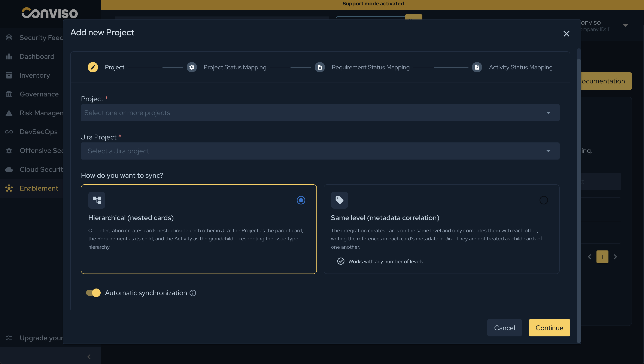
Task: Click the Continue button
Action: click(549, 327)
